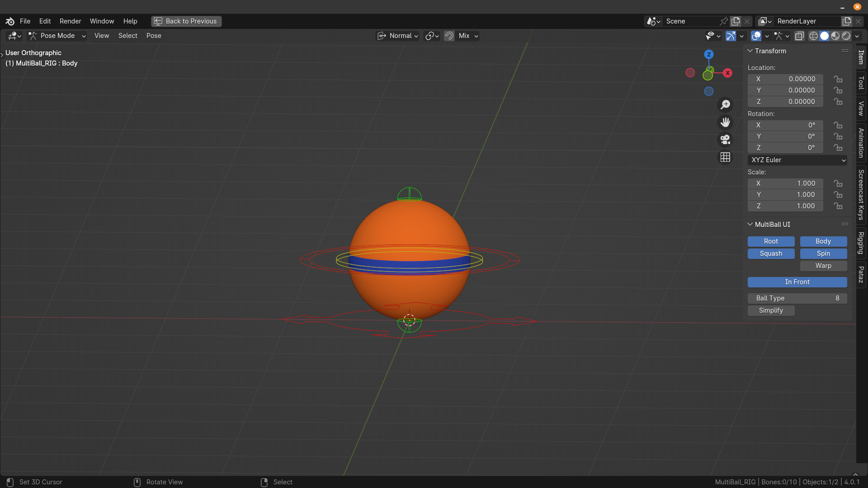Image resolution: width=868 pixels, height=488 pixels.
Task: Collapse the MultiBall UI panel
Action: pyautogui.click(x=750, y=225)
